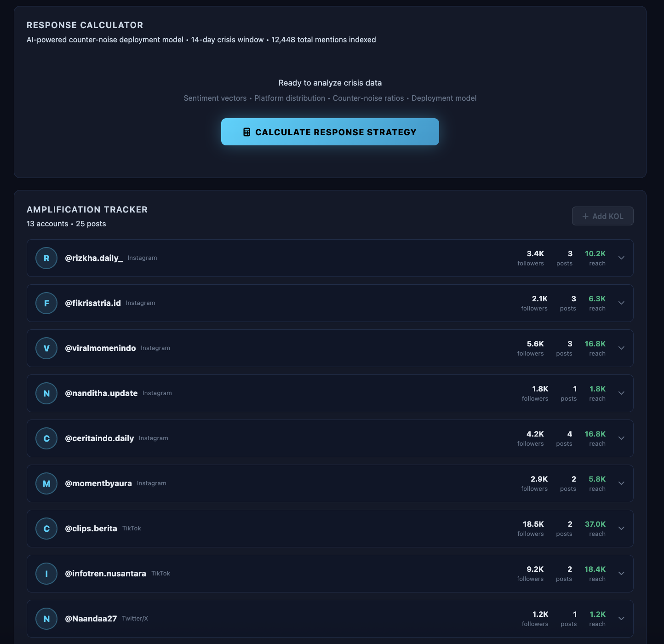This screenshot has height=644, width=664.
Task: Select the @ceritaindo.daily account name
Action: (x=99, y=438)
